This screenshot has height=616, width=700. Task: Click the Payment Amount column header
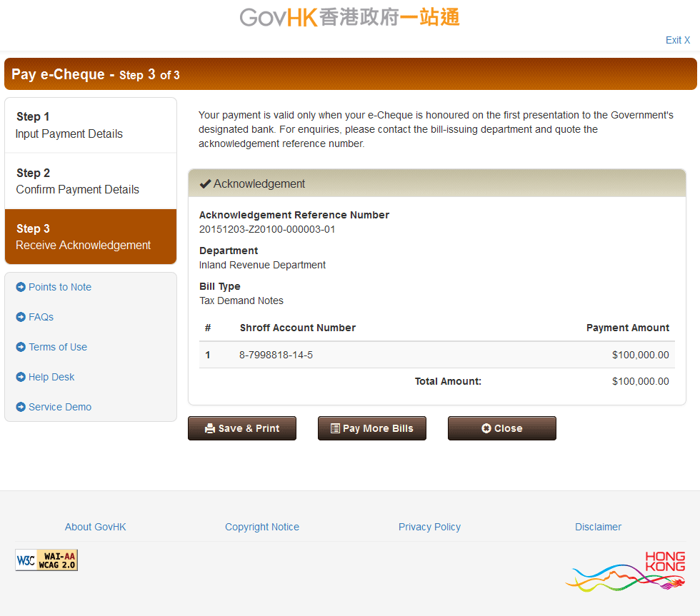pos(628,328)
